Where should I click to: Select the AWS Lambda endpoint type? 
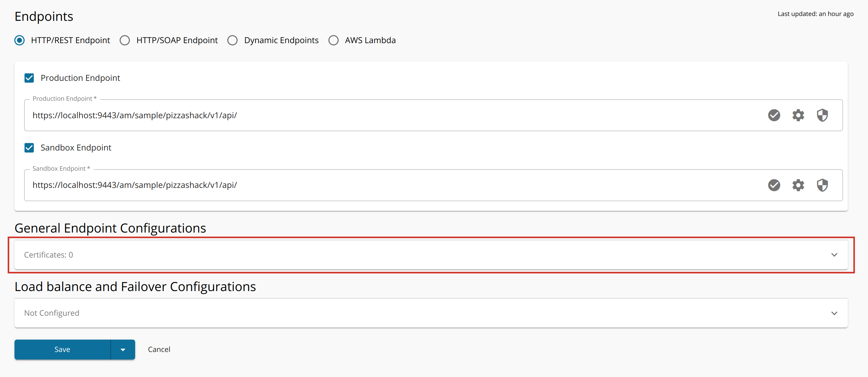click(x=333, y=40)
